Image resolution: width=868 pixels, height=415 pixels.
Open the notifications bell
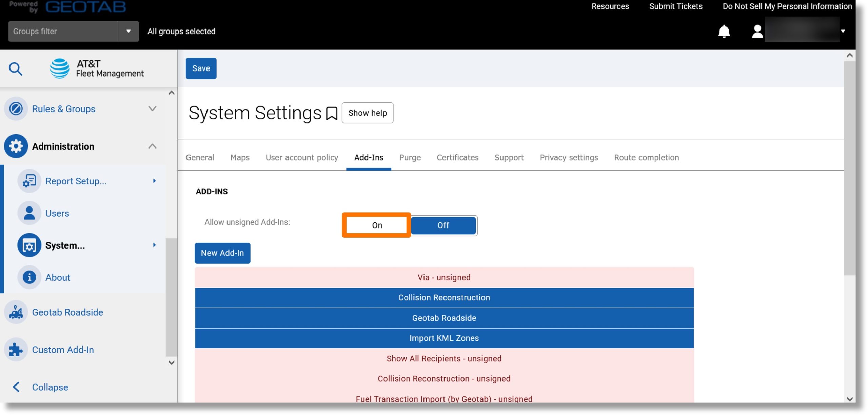click(x=724, y=31)
